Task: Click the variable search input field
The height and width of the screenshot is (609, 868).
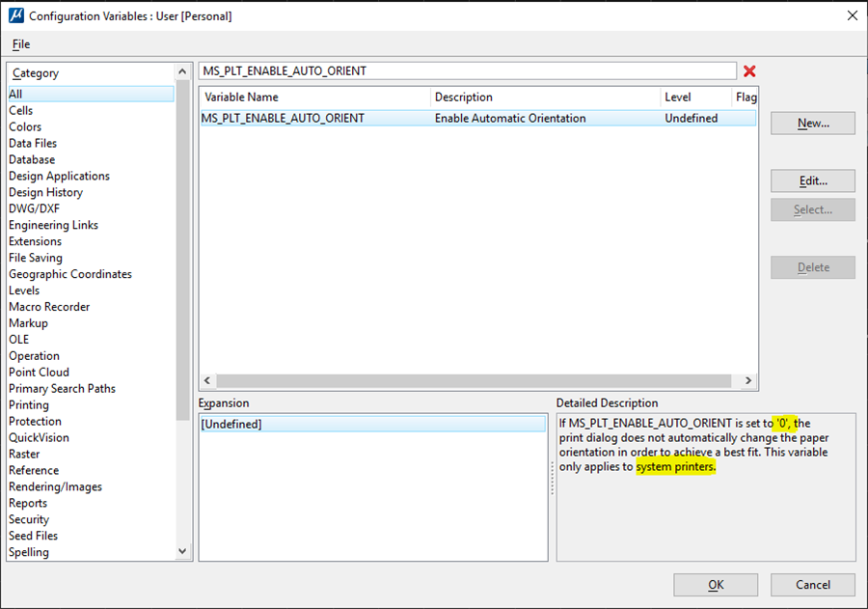Action: [x=467, y=70]
